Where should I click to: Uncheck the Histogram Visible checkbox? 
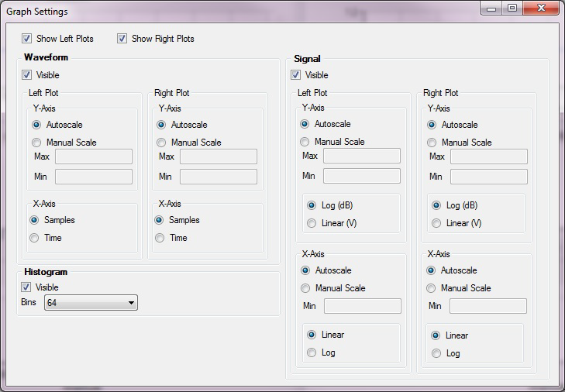tap(27, 287)
